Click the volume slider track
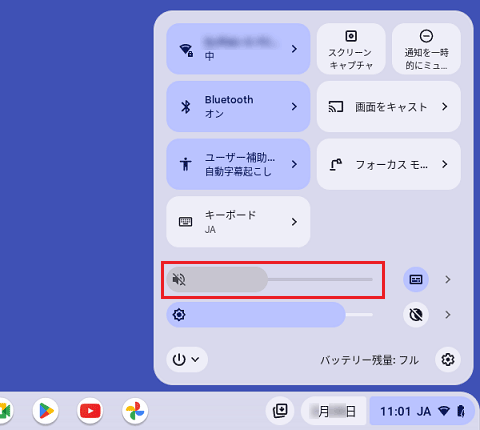Image resolution: width=480 pixels, height=430 pixels. [x=270, y=279]
